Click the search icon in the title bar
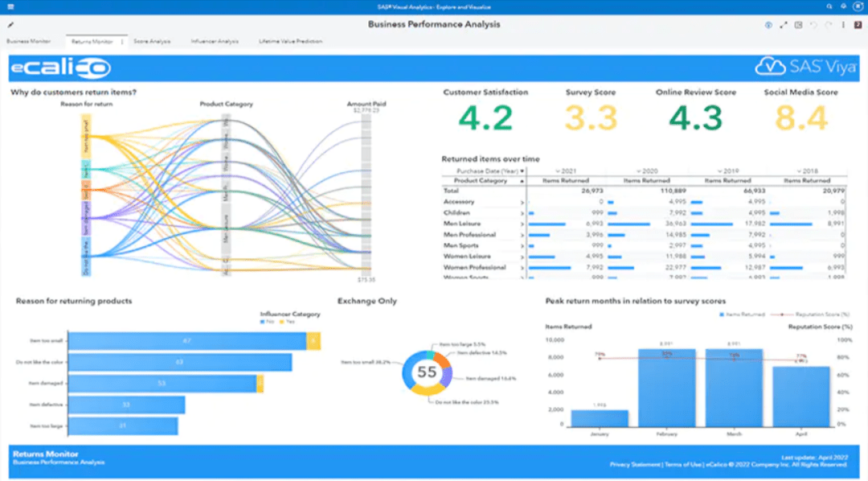This screenshot has height=481, width=868. point(829,6)
